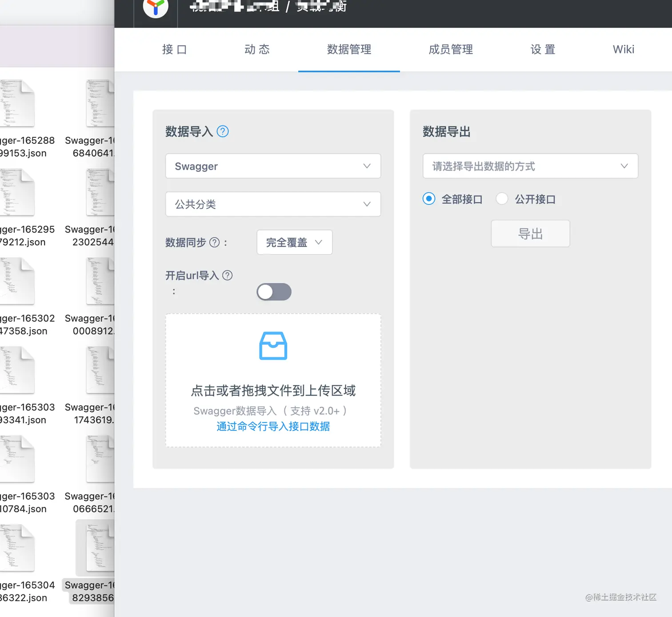Select Finder file icon for 93341.json

tap(17, 370)
